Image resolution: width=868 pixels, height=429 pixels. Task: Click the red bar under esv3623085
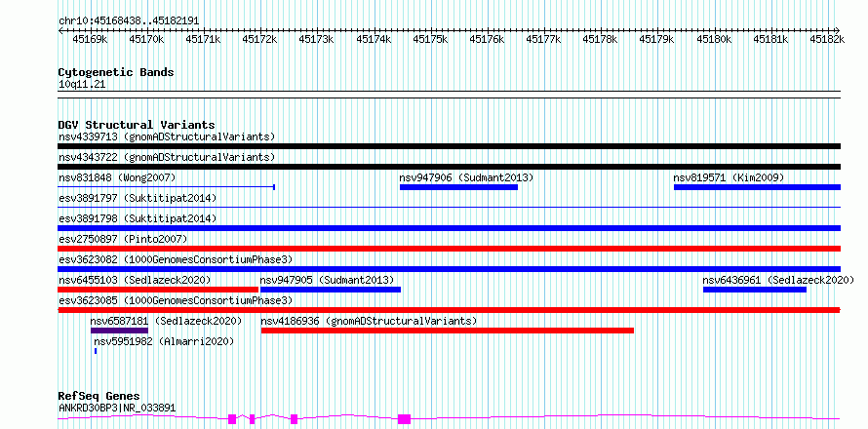449,310
